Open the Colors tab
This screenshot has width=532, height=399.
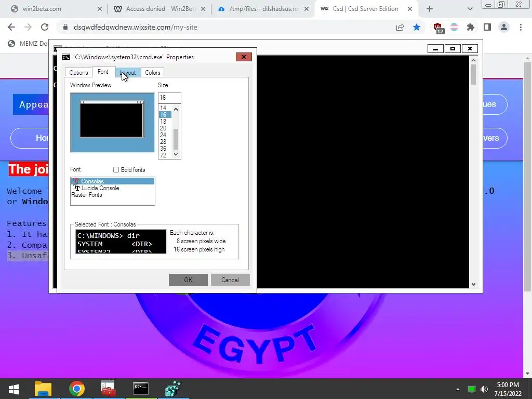coord(152,73)
